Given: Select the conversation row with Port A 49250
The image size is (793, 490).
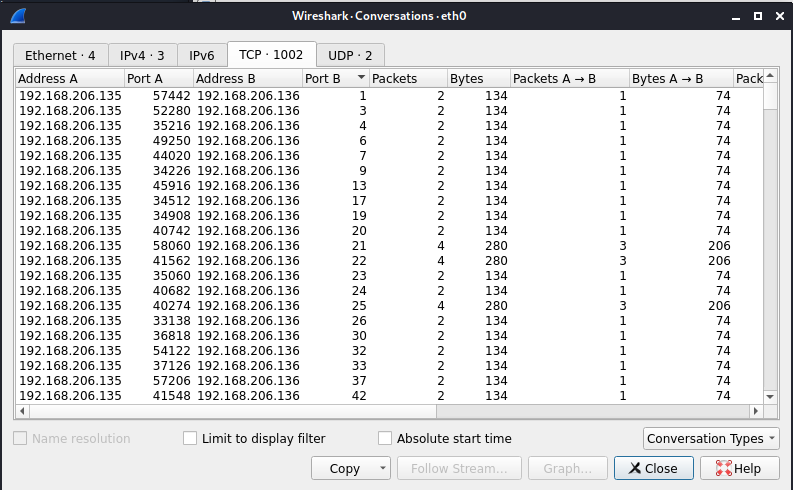Looking at the screenshot, I should (388, 141).
